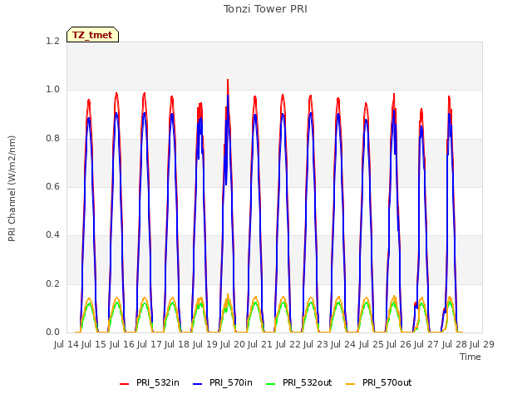Toggle the PRI_570in legend entry
This screenshot has width=532, height=399.
pyautogui.click(x=223, y=382)
